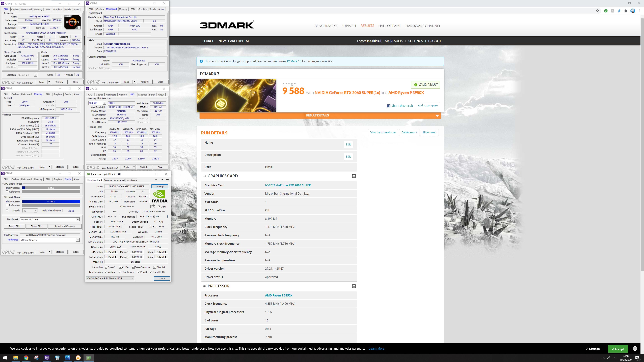644x362 pixels.
Task: Click View benchmark run button
Action: (383, 132)
